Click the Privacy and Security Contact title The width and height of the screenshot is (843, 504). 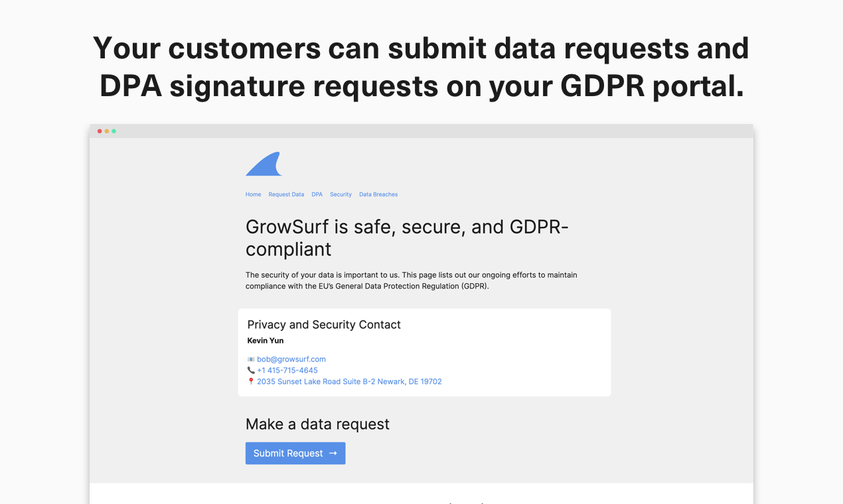pyautogui.click(x=324, y=325)
